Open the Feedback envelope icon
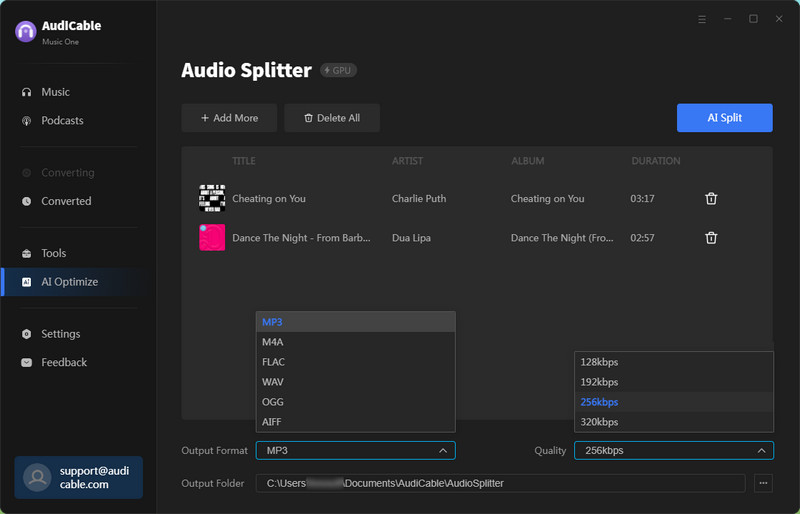This screenshot has width=800, height=514. coord(27,363)
